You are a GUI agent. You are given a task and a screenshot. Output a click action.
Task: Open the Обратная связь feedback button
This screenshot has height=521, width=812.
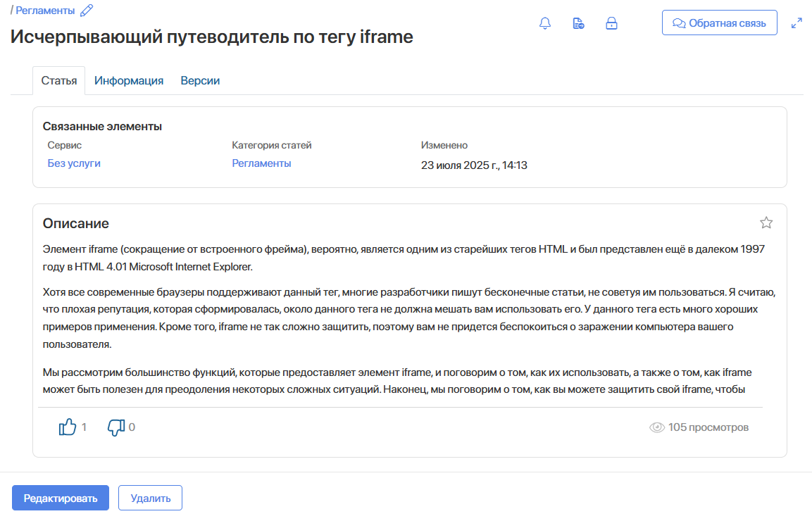(x=719, y=23)
